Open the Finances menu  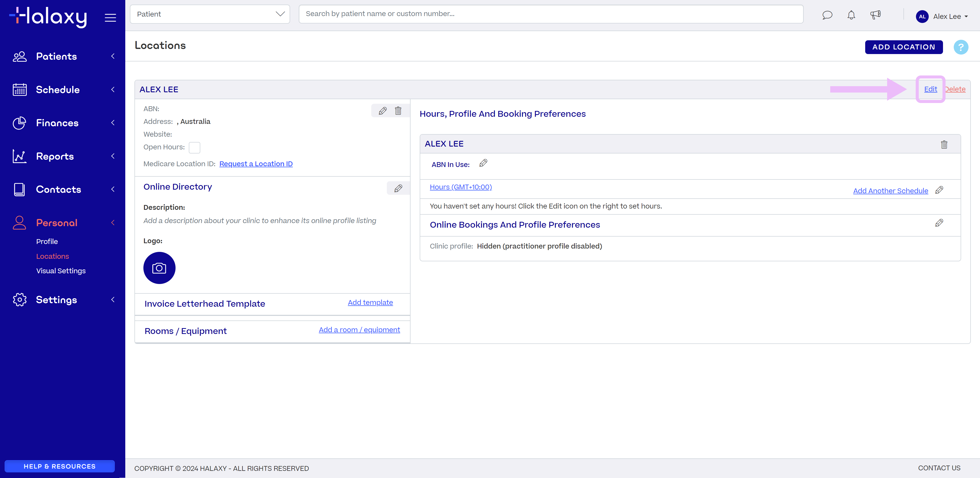tap(57, 123)
